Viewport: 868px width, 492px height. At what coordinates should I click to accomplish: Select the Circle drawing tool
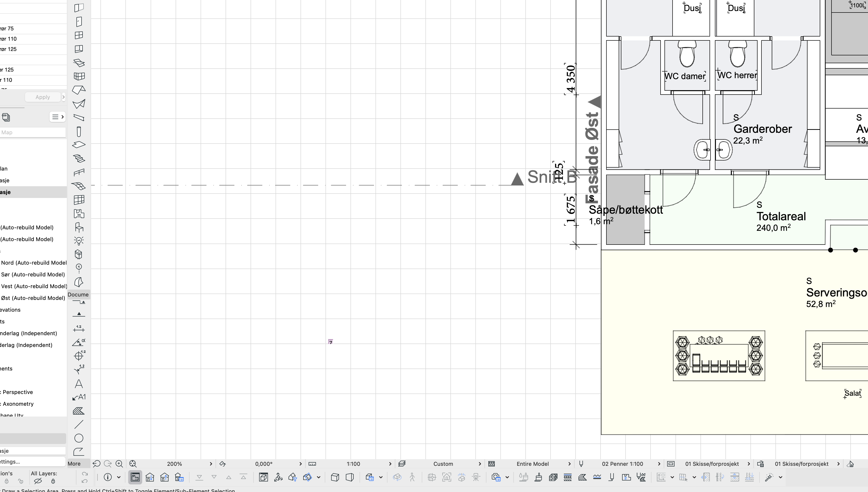tap(79, 438)
